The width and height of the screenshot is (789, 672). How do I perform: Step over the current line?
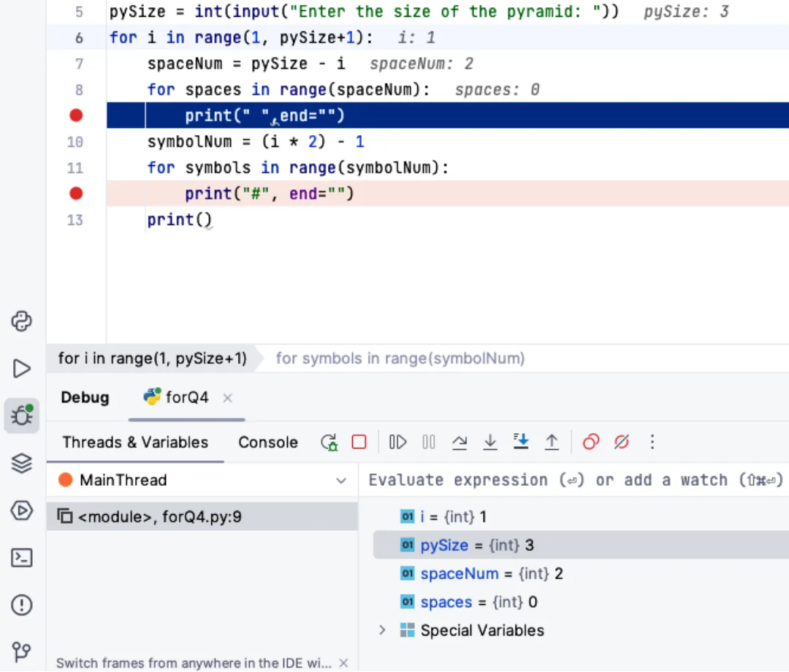point(460,442)
